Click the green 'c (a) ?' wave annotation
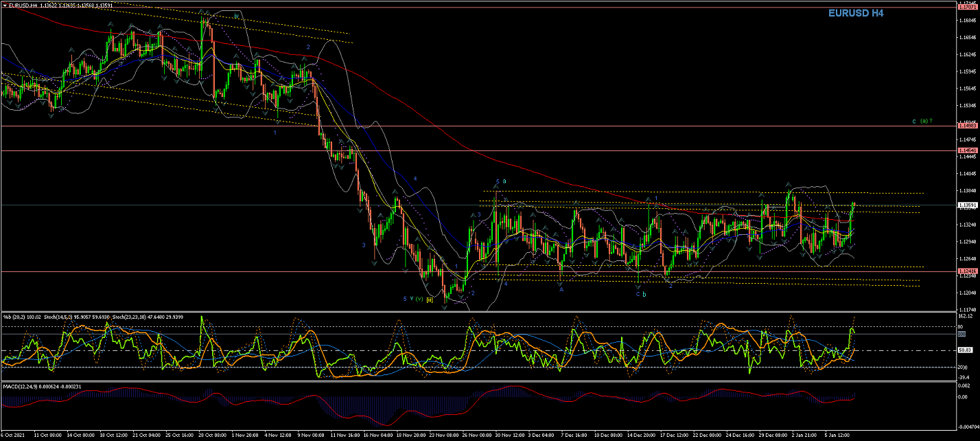The image size is (980, 441). point(922,121)
